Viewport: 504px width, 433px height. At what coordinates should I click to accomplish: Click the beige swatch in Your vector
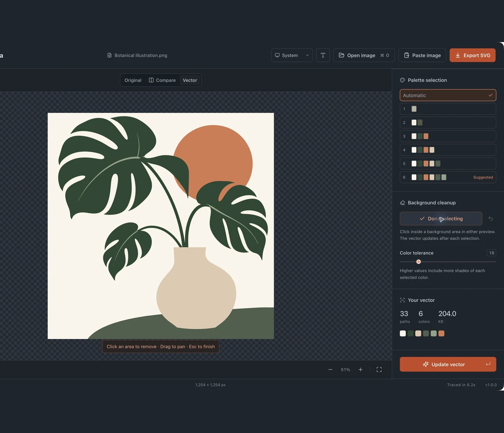pos(418,333)
